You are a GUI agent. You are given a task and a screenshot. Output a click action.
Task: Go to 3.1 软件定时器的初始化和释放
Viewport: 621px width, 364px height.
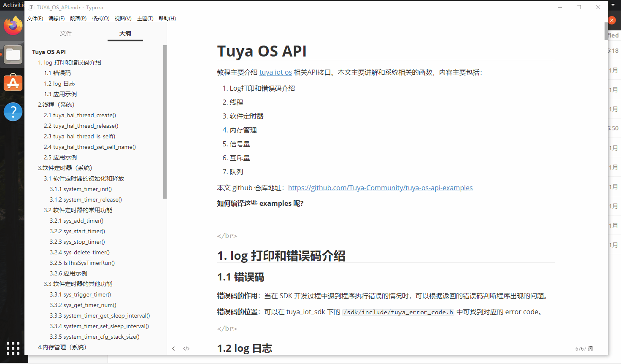click(x=84, y=178)
